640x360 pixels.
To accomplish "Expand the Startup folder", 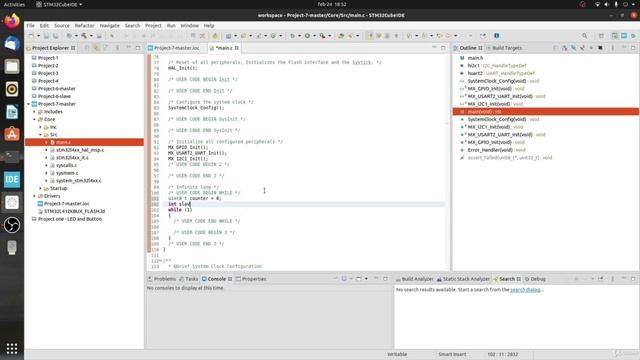I will coord(40,189).
